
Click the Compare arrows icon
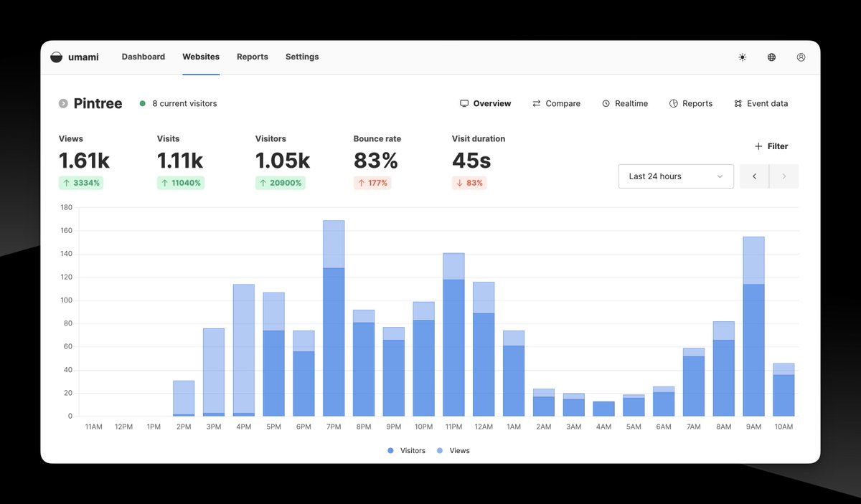537,104
